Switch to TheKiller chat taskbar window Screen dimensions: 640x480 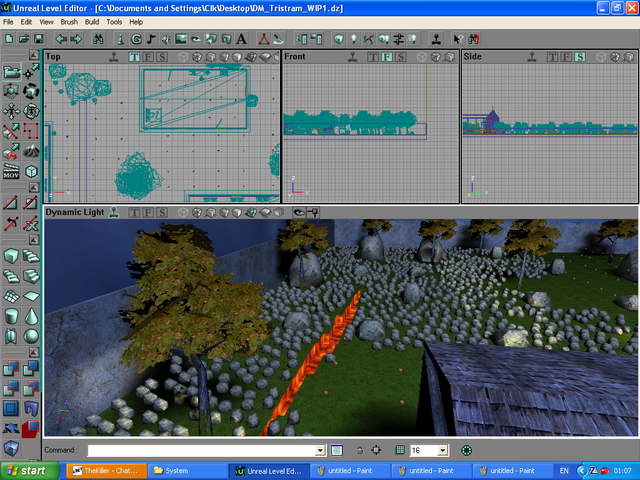(x=108, y=470)
